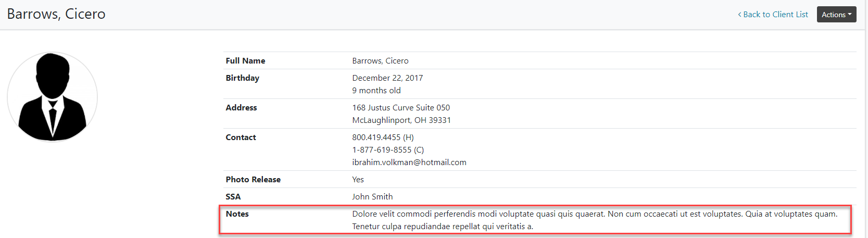This screenshot has height=238, width=868.
Task: Click the Contact field label
Action: (241, 137)
